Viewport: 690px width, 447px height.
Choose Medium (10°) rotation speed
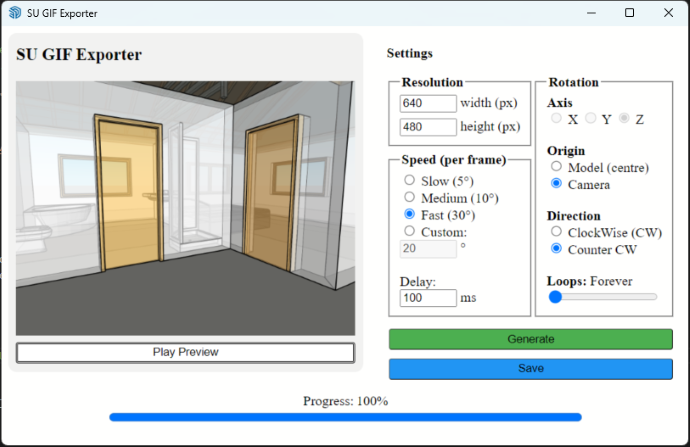click(x=409, y=198)
